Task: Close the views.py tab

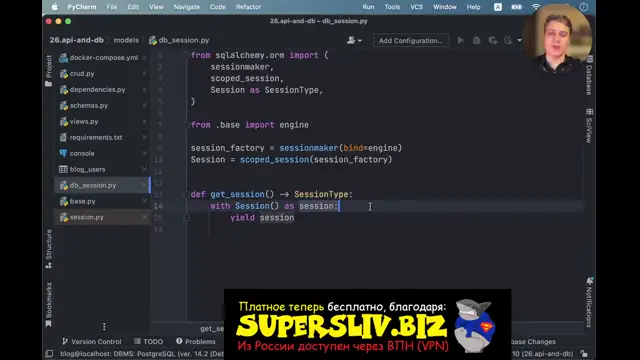Action: point(144,121)
